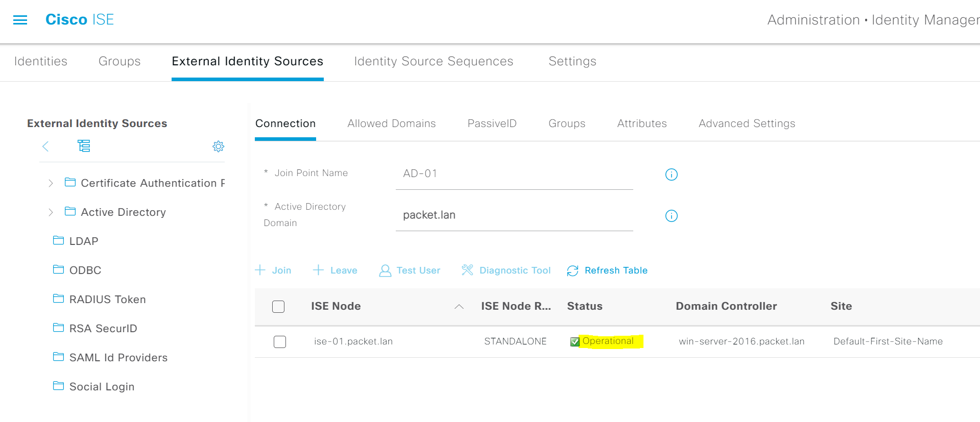Click the tree view icon in sidebar

(x=84, y=146)
